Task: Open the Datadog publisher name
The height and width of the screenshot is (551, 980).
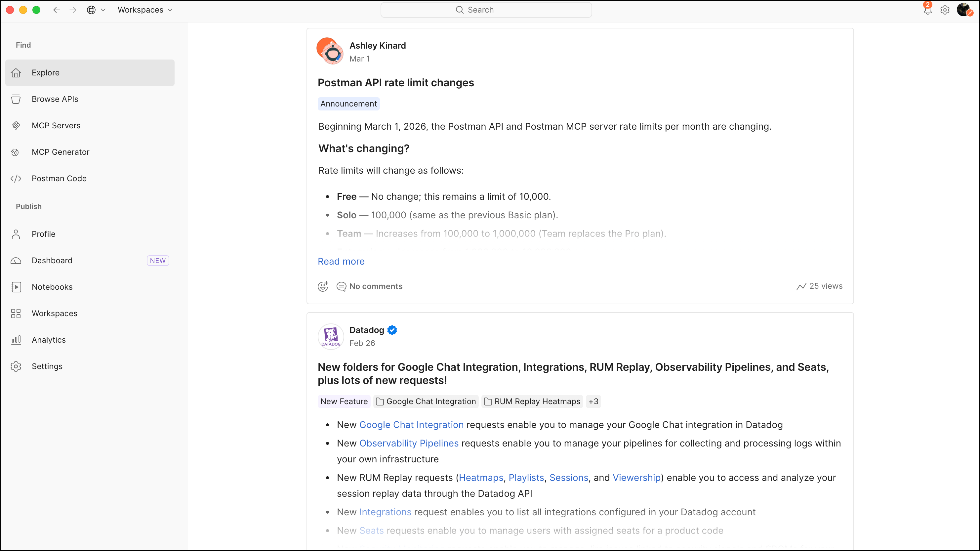Action: tap(367, 330)
